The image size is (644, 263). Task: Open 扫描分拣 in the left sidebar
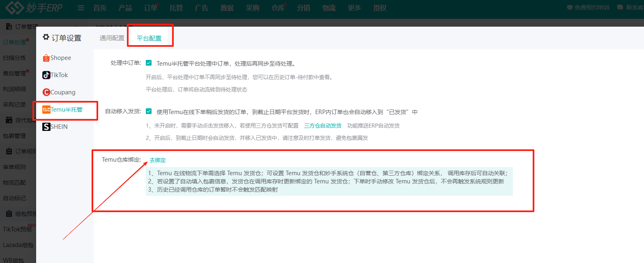pyautogui.click(x=14, y=58)
